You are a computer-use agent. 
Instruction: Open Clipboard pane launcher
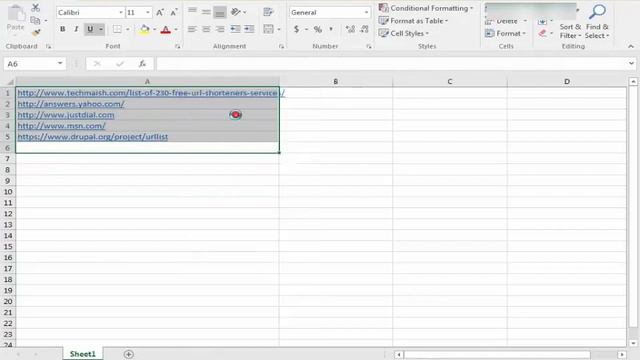click(48, 47)
